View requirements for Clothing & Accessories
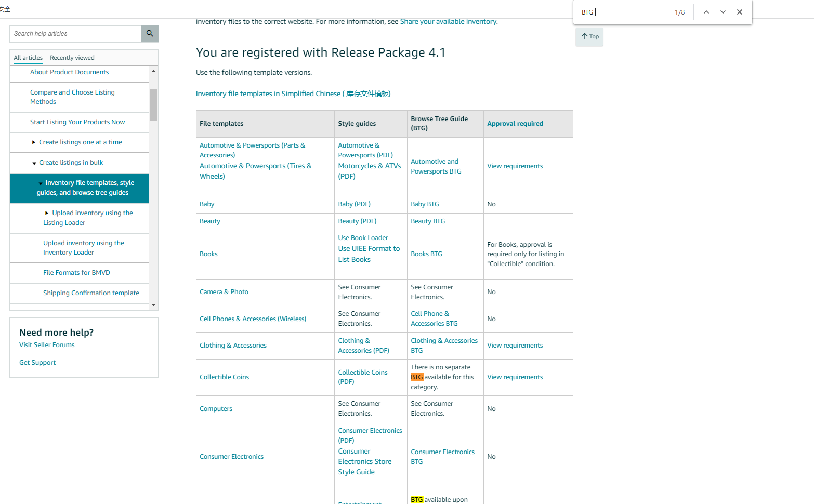The image size is (814, 504). point(515,346)
